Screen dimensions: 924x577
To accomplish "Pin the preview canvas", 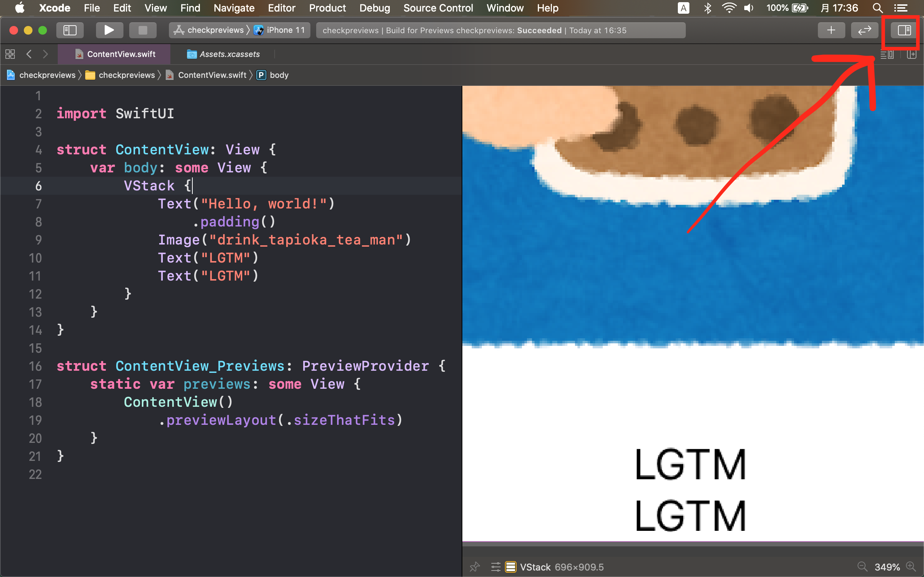I will pyautogui.click(x=475, y=567).
